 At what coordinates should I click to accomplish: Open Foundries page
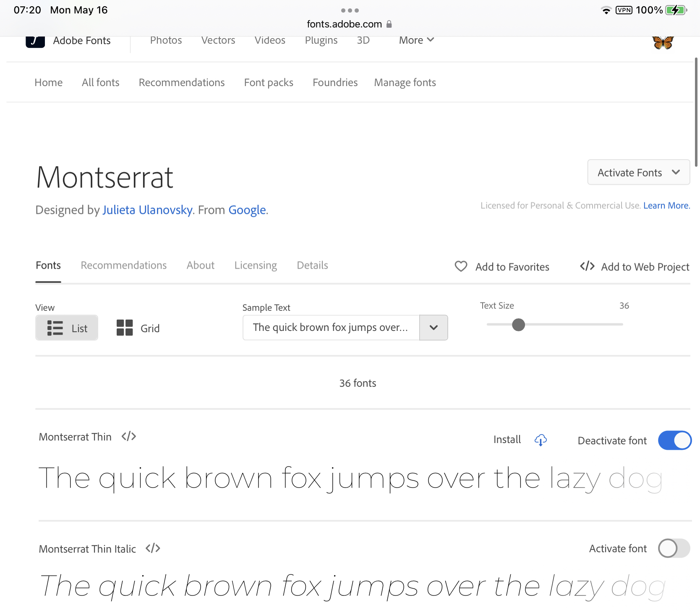[x=335, y=82]
